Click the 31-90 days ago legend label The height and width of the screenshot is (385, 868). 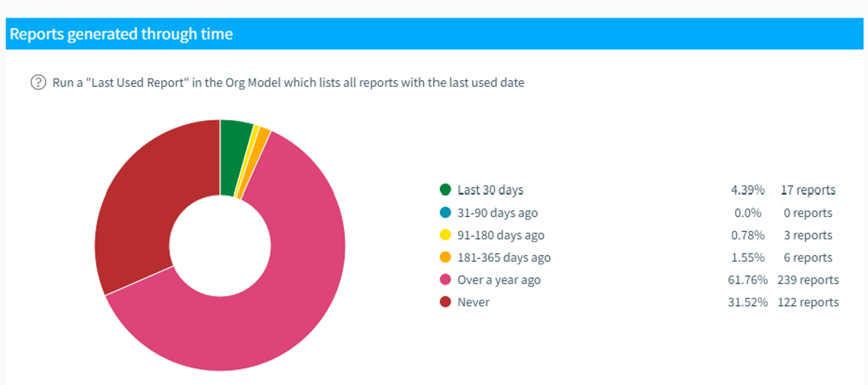(497, 213)
